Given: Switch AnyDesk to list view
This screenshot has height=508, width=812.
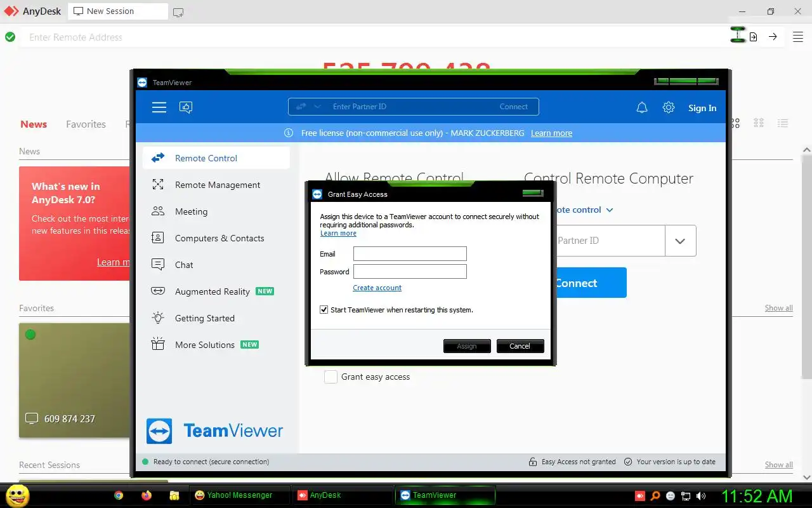Looking at the screenshot, I should point(783,123).
